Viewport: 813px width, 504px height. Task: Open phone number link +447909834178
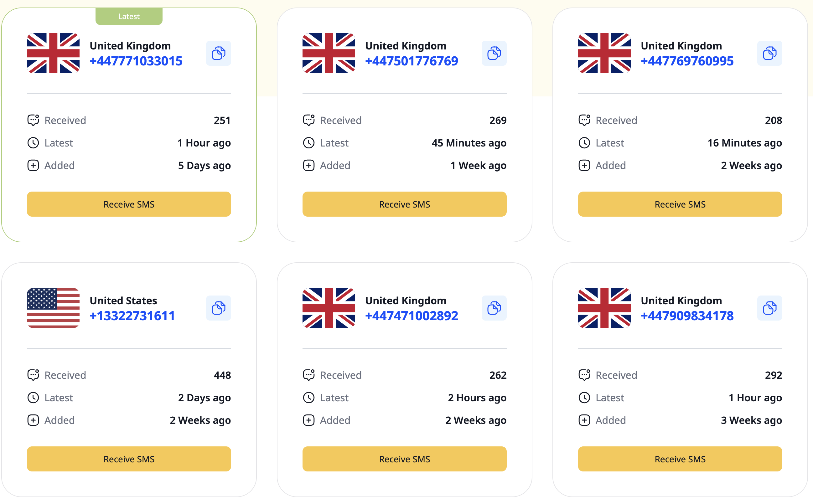point(687,316)
